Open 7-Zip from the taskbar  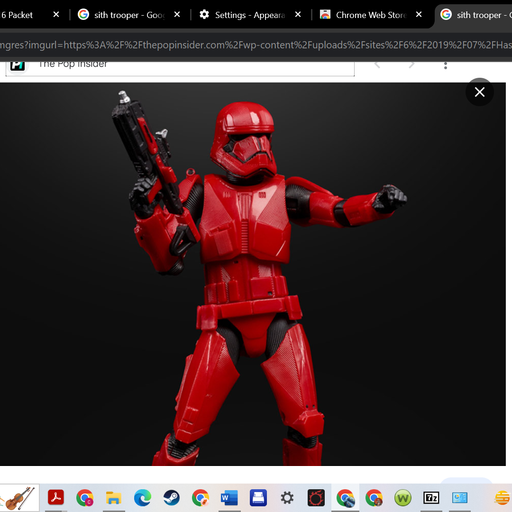pyautogui.click(x=431, y=498)
